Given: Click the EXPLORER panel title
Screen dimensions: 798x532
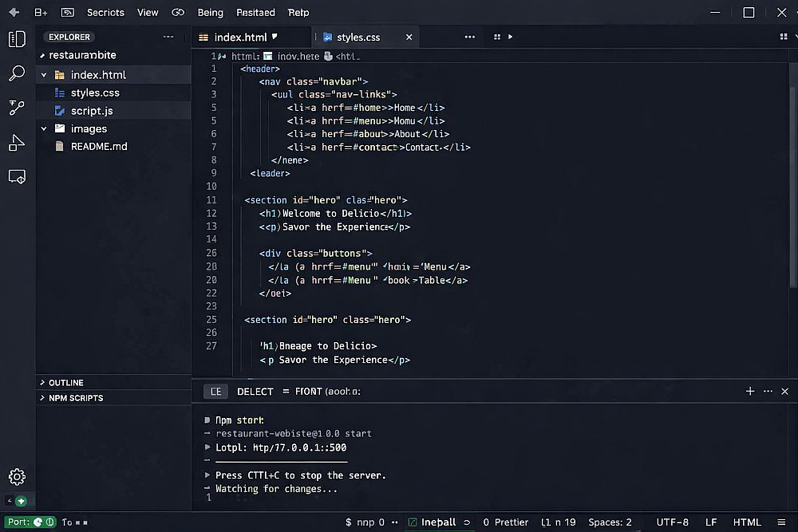Looking at the screenshot, I should click(x=69, y=37).
